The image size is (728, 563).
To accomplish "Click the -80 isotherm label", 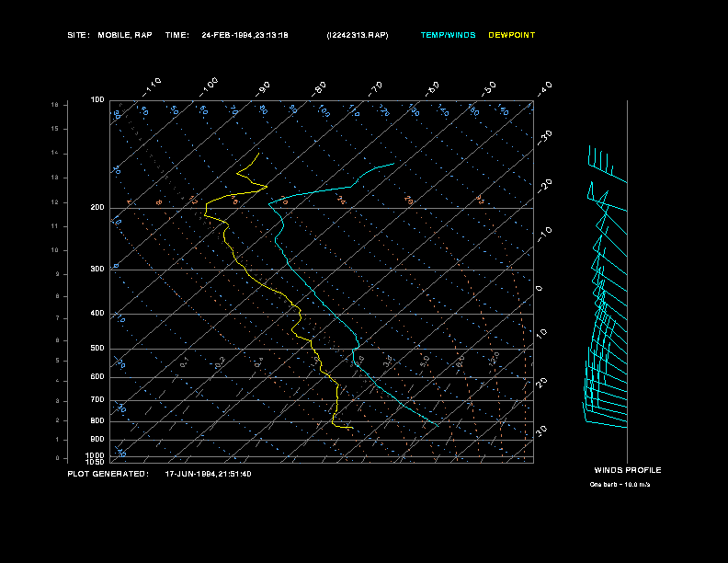I will (x=319, y=89).
